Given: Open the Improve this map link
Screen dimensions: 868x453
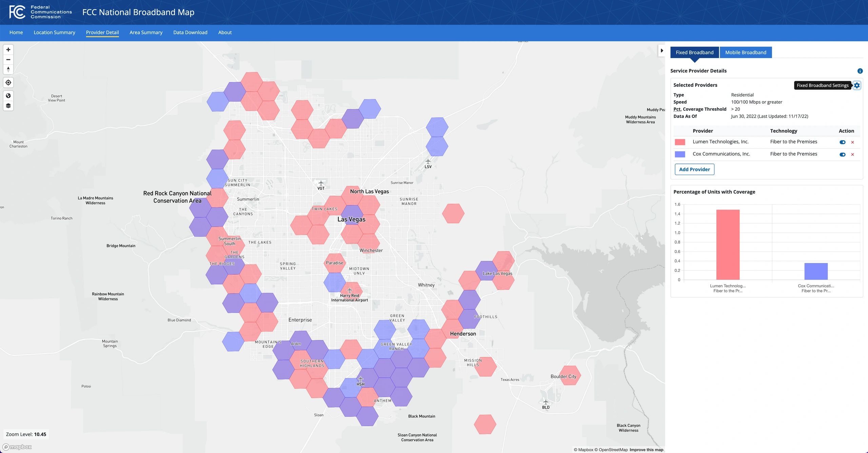Looking at the screenshot, I should 646,450.
